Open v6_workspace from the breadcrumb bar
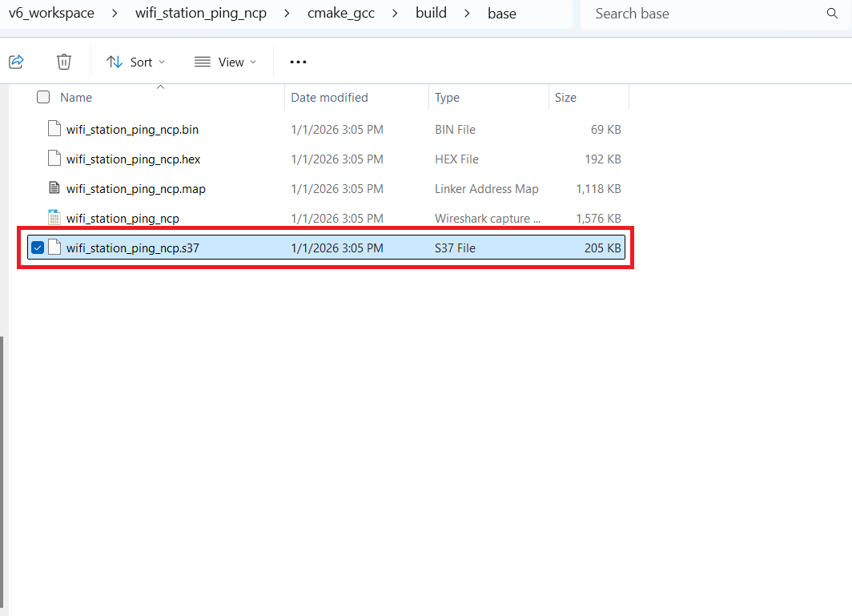Image resolution: width=852 pixels, height=616 pixels. [x=51, y=13]
